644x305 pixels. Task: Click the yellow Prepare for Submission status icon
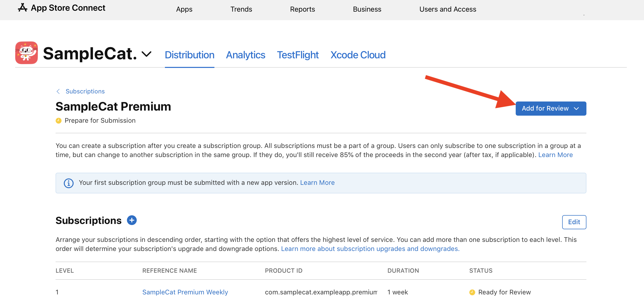(x=59, y=121)
